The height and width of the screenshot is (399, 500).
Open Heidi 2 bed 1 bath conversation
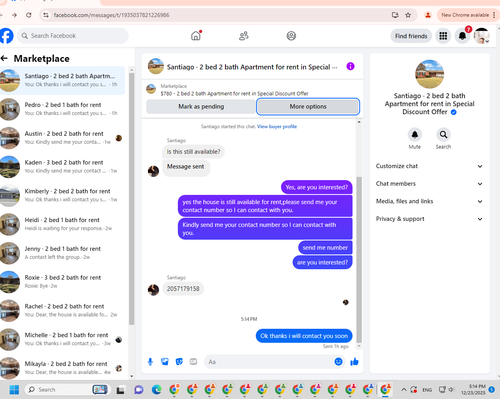(63, 224)
